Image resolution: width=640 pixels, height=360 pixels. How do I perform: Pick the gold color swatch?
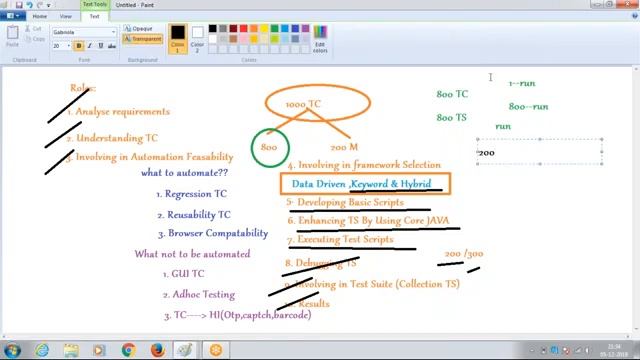pyautogui.click(x=254, y=39)
